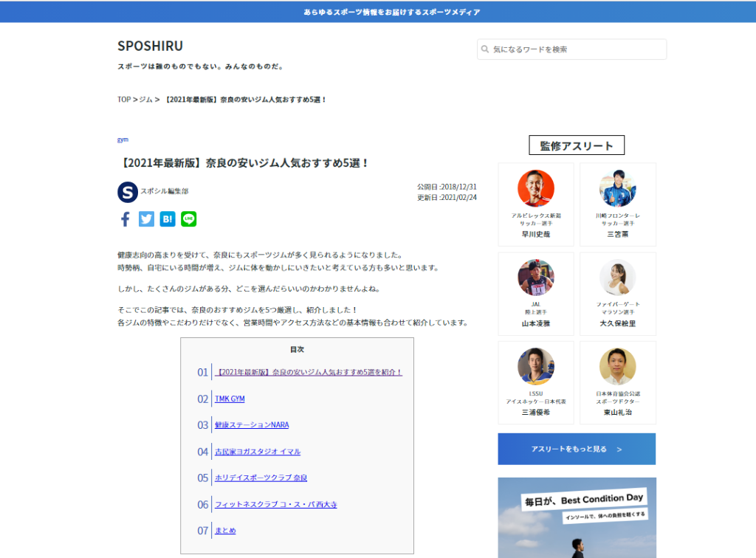
Task: Click the アスリートをもっと見る button
Action: pyautogui.click(x=577, y=449)
